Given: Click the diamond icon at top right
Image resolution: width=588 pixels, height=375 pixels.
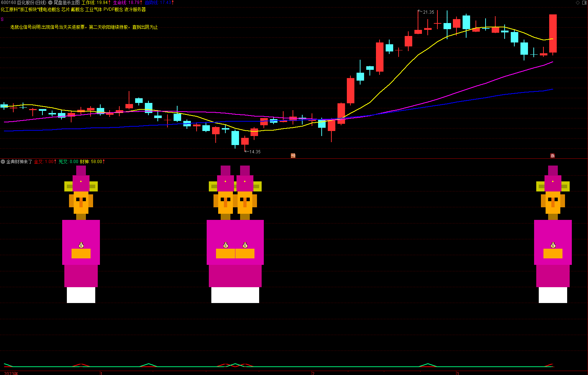Looking at the screenshot, I should pos(578,3).
